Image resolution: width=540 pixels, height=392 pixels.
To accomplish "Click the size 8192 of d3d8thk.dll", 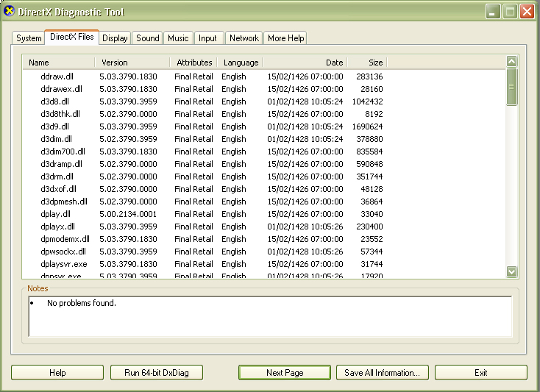I will [x=374, y=114].
